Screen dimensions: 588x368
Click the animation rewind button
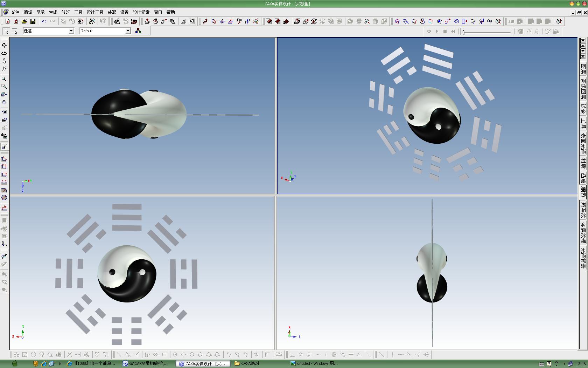[x=453, y=31]
